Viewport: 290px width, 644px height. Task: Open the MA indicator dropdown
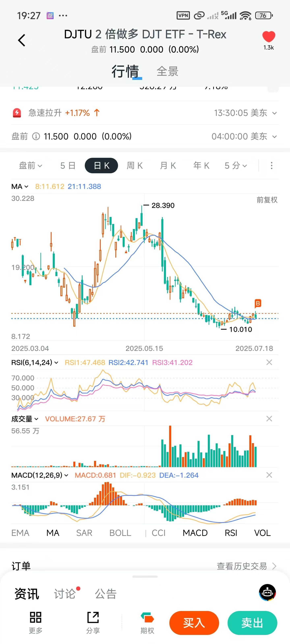20,187
